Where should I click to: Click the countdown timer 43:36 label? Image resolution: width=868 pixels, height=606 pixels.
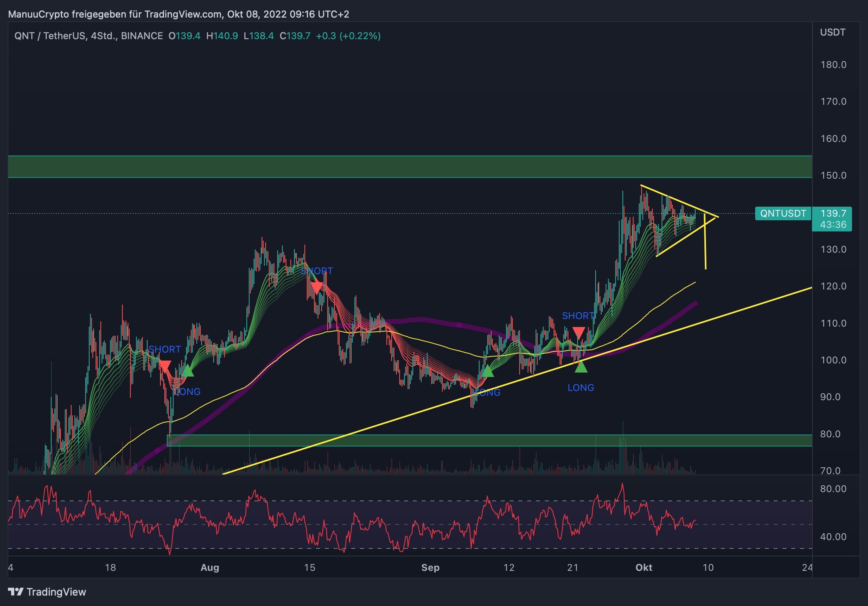click(x=833, y=225)
